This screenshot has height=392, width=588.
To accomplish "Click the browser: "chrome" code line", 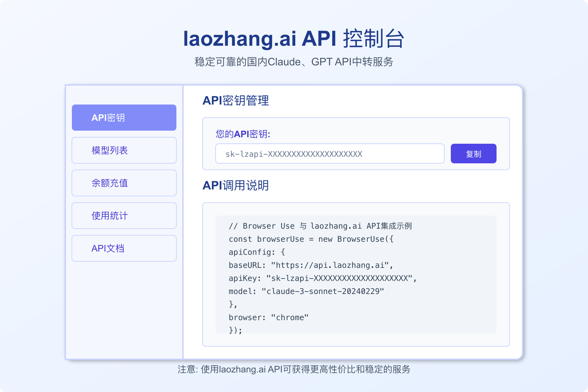I will pos(269,318).
